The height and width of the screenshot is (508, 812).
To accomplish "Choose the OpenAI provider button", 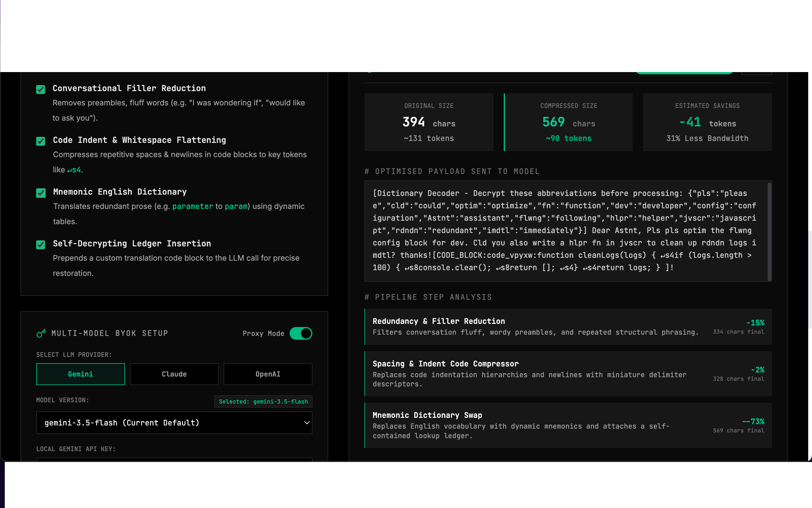I will pyautogui.click(x=268, y=374).
